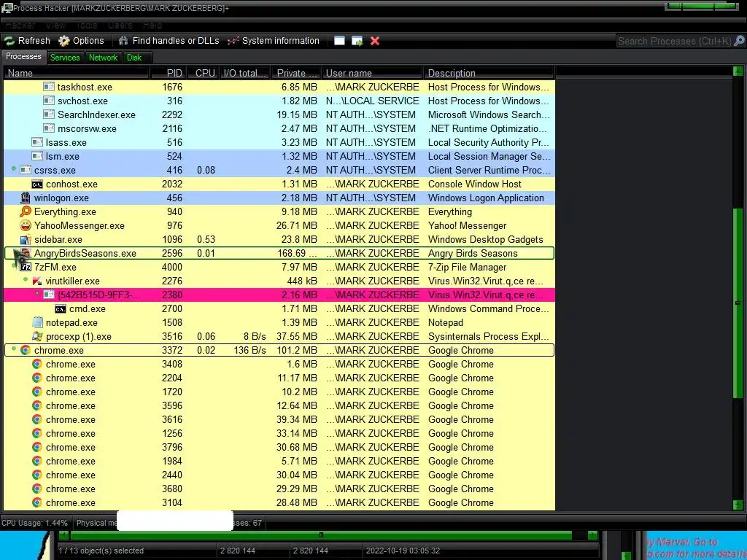Collapse the parent chrome.exe tree node
This screenshot has width=747, height=560.
tap(14, 349)
